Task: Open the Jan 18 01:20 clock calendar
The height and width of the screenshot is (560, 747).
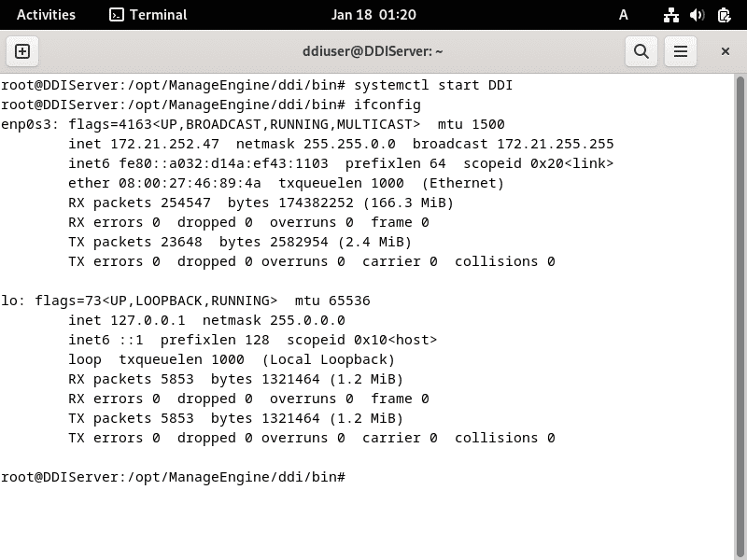Action: coord(373,15)
